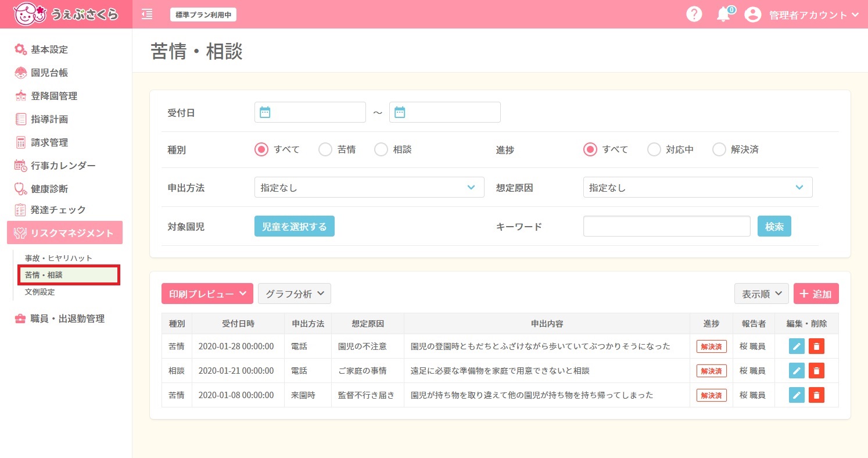This screenshot has width=868, height=458.
Task: Click the user avatar icon
Action: point(753,15)
